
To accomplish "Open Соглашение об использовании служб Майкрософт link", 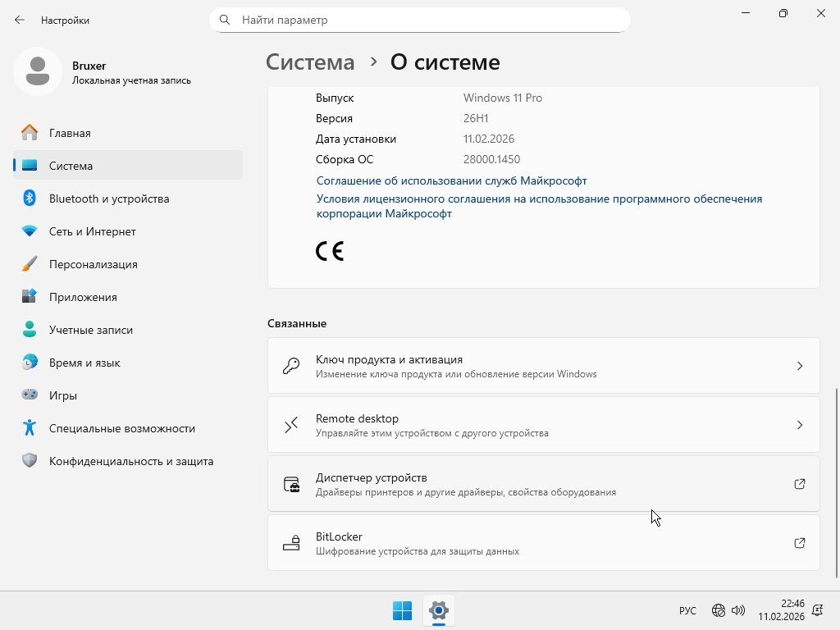I will (452, 180).
